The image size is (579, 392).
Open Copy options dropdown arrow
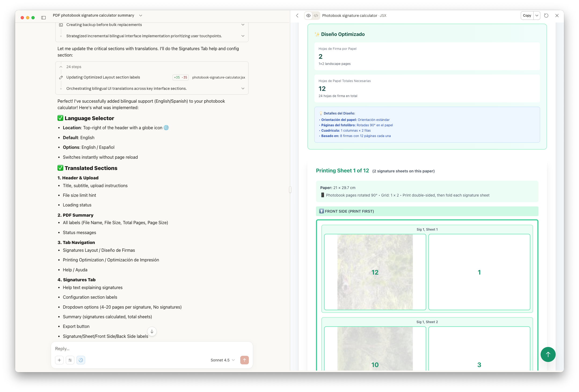[537, 16]
